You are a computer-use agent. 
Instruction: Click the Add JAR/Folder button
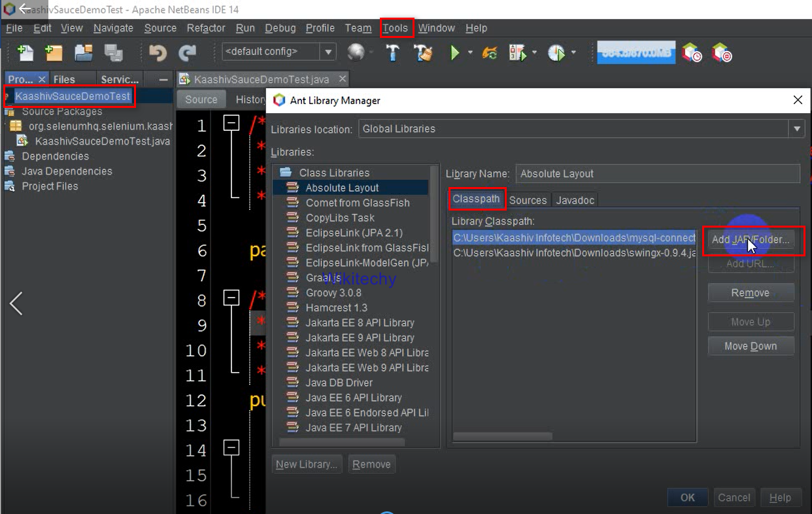pyautogui.click(x=750, y=240)
